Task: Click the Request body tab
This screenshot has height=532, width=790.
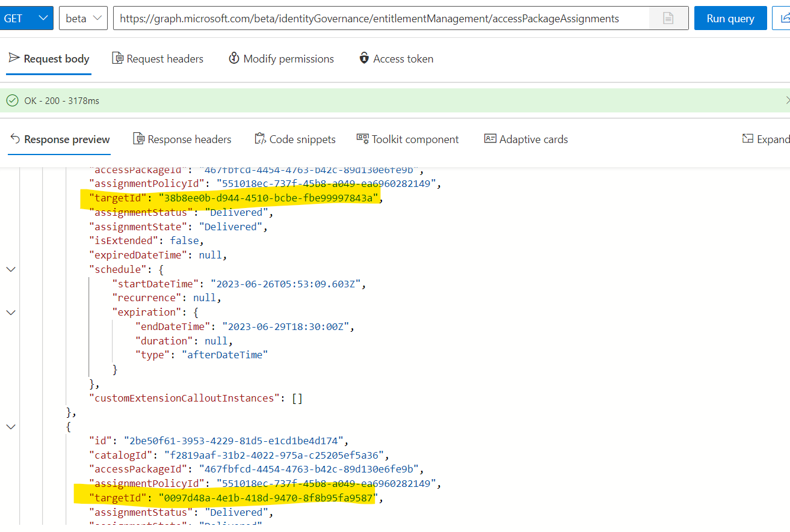Action: pyautogui.click(x=49, y=58)
